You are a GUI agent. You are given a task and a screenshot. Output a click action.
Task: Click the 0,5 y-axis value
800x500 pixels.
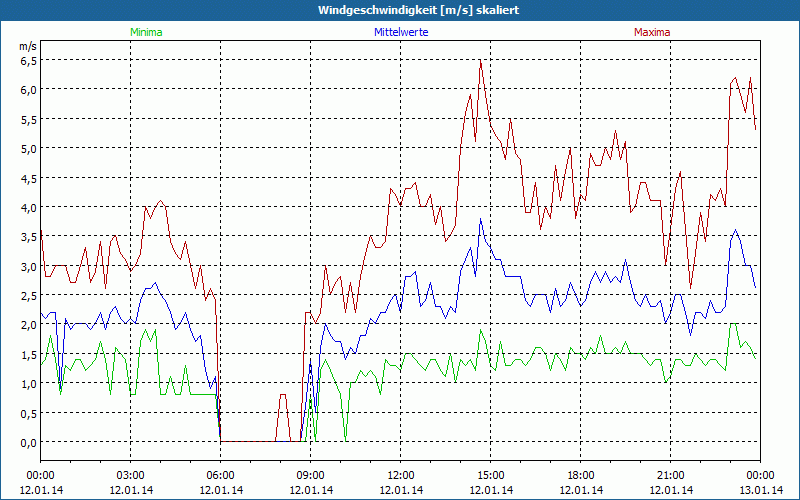point(29,413)
